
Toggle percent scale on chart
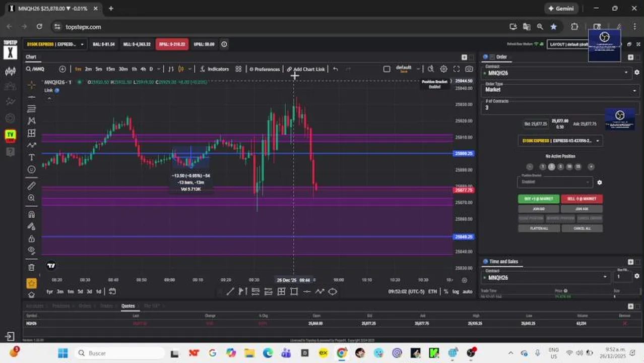(x=445, y=291)
